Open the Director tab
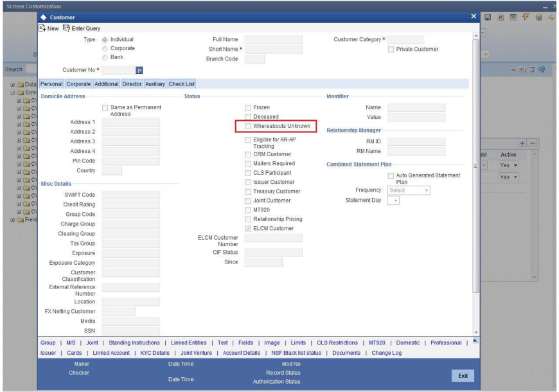The image size is (559, 392). click(132, 84)
